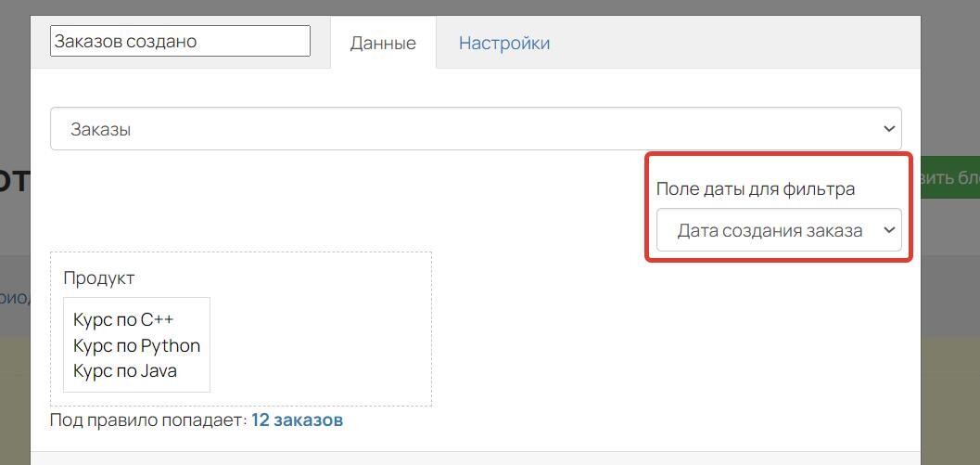Screen dimensions: 980x465
Task: Select 'Курс по Java' product
Action: click(x=125, y=370)
